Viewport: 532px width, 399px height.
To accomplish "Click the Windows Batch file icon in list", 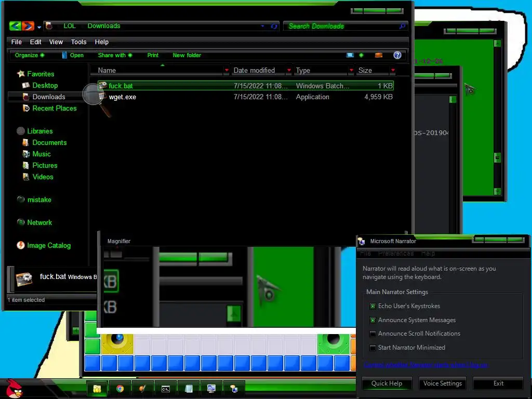I will tap(103, 85).
